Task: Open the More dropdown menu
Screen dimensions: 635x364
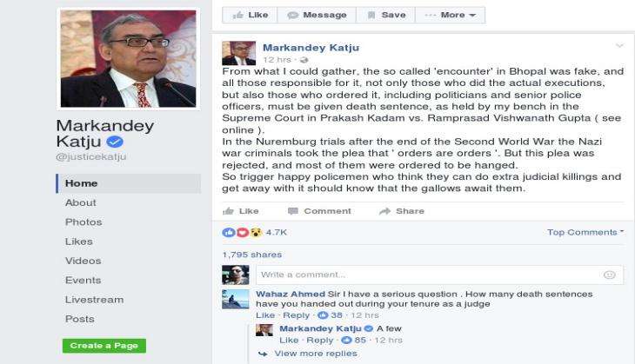Action: click(450, 15)
